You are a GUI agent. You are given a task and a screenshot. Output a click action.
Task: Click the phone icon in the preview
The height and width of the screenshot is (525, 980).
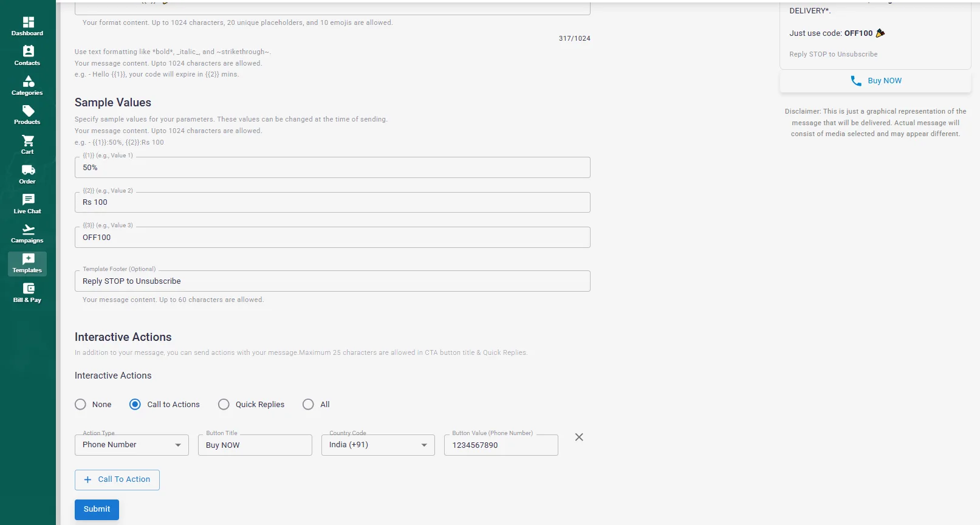(856, 81)
